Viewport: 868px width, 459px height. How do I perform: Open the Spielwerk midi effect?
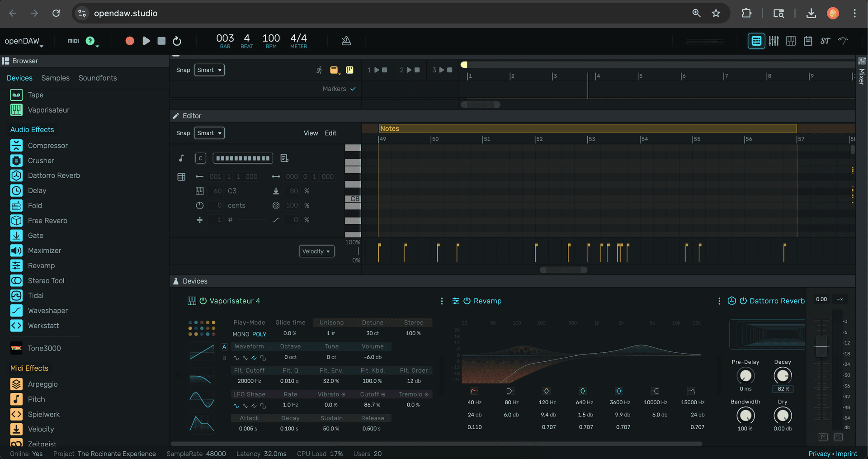coord(43,414)
